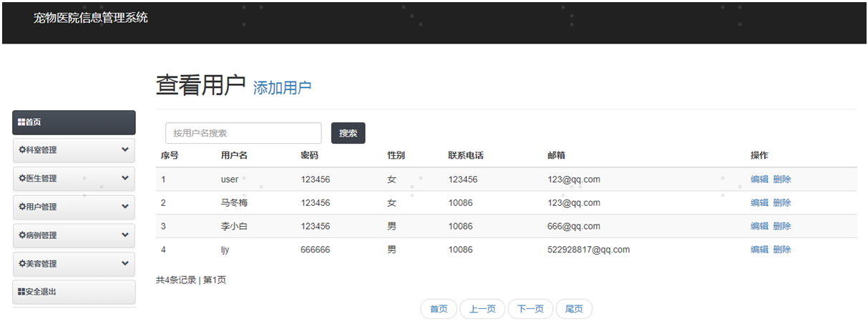
Task: Expand the 美容管理 chevron arrow
Action: (x=125, y=263)
